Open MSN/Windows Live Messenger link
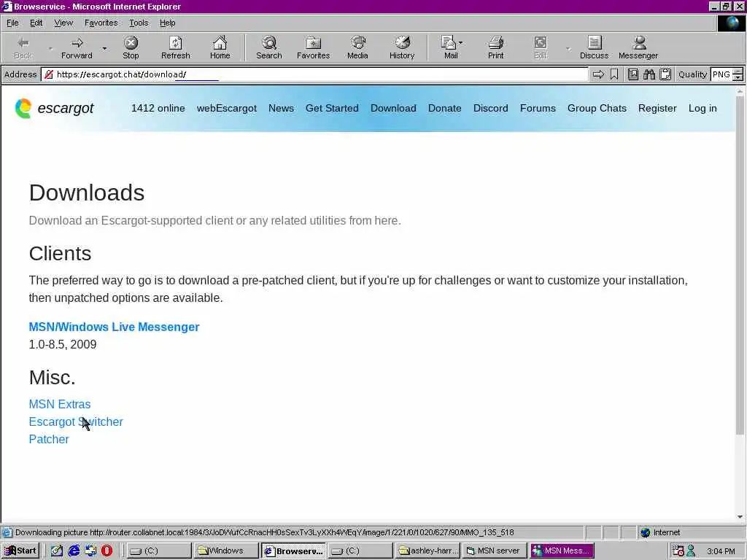Image resolution: width=747 pixels, height=560 pixels. pyautogui.click(x=114, y=327)
